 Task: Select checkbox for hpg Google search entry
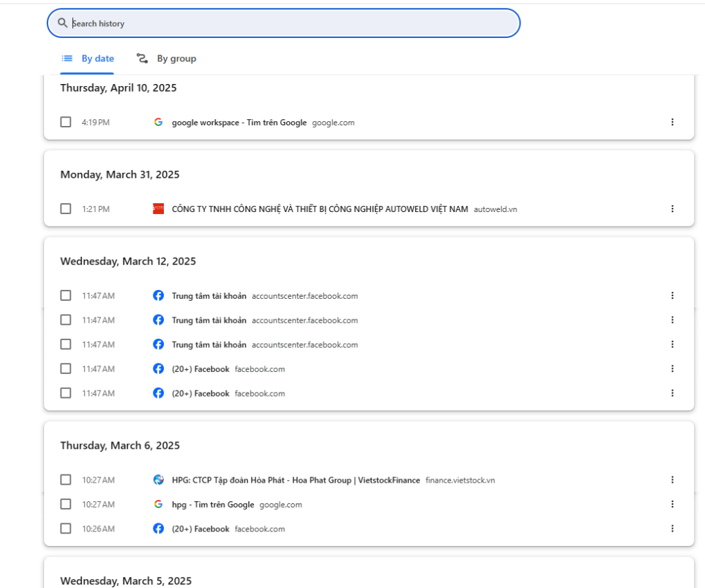(x=65, y=505)
